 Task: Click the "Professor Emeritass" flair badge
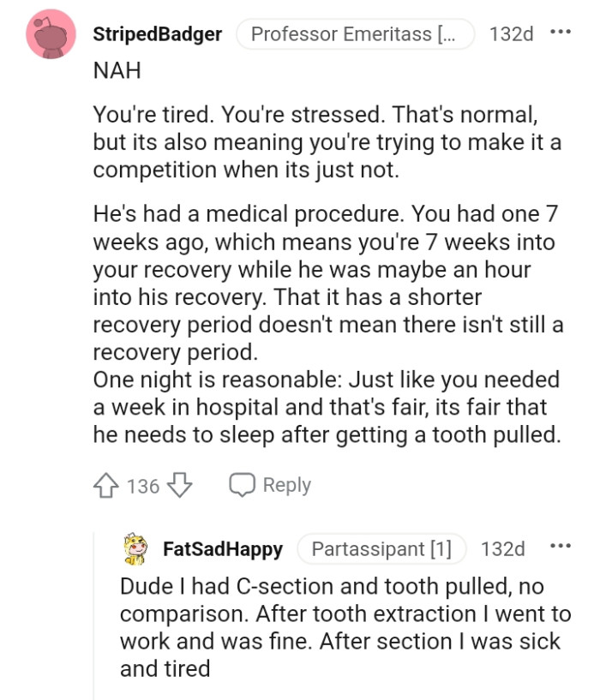(x=356, y=34)
